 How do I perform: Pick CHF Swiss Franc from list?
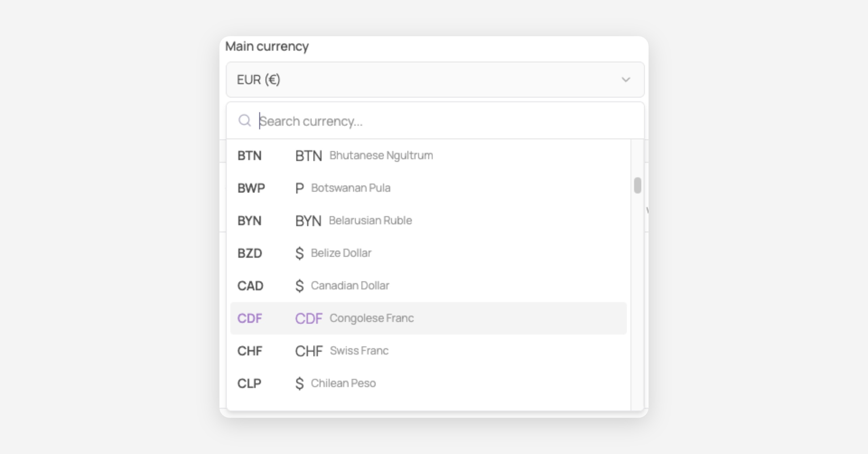click(428, 351)
